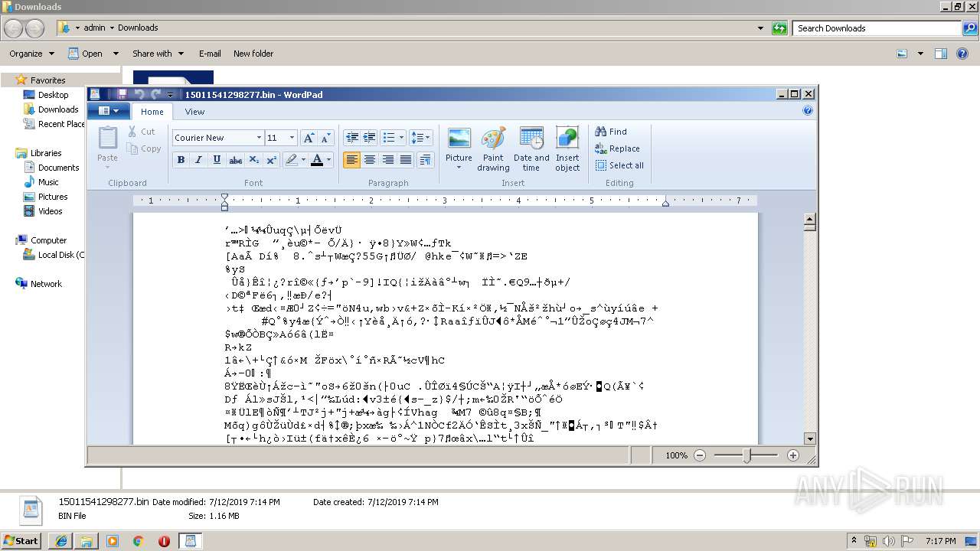Open highlight color dropdown arrow

point(304,160)
